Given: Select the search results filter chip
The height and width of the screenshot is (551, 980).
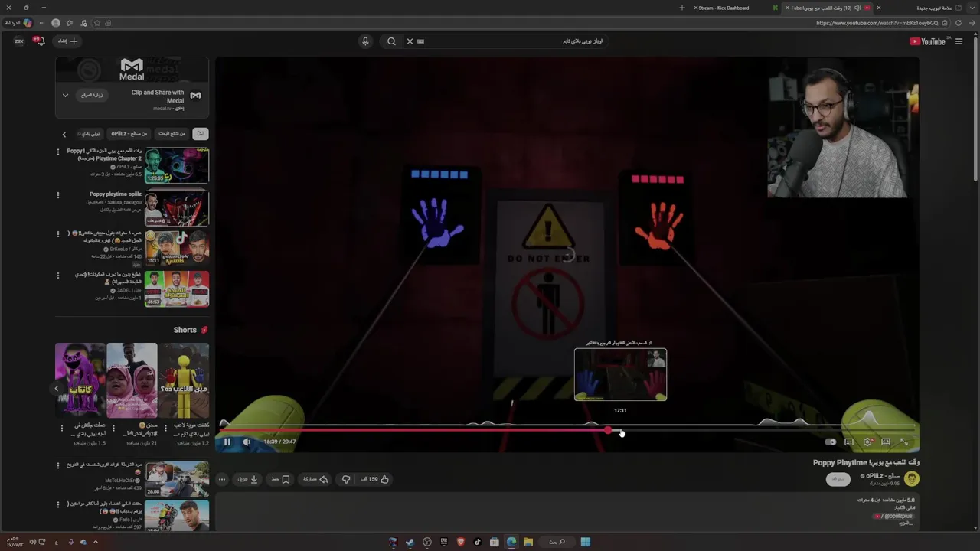Looking at the screenshot, I should tap(172, 133).
